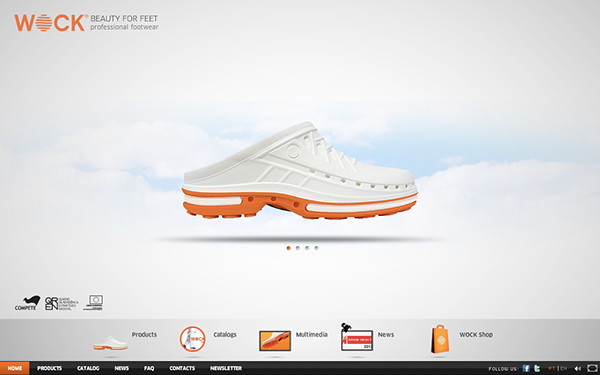Mute the site sound via speaker icon
The height and width of the screenshot is (375, 600).
577,368
